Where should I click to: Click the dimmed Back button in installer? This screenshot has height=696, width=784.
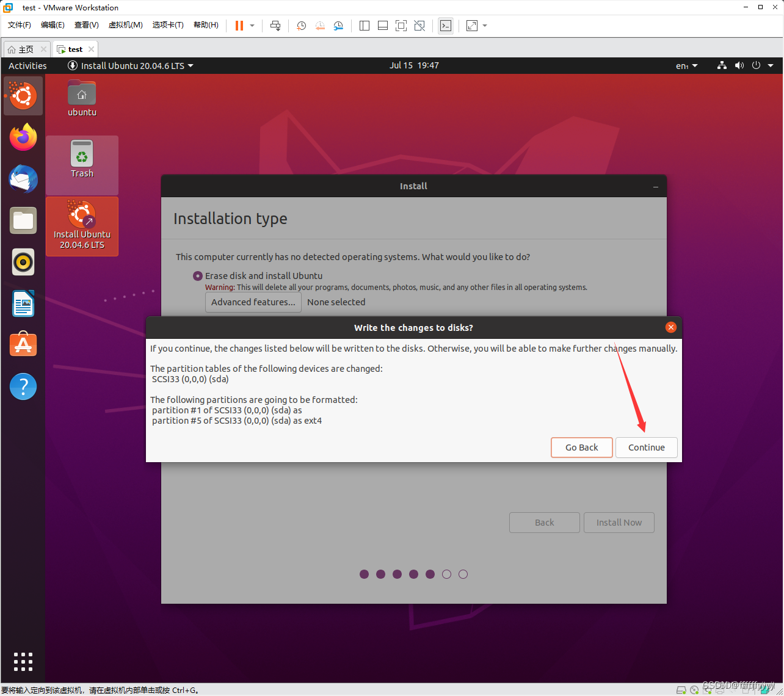coord(545,523)
